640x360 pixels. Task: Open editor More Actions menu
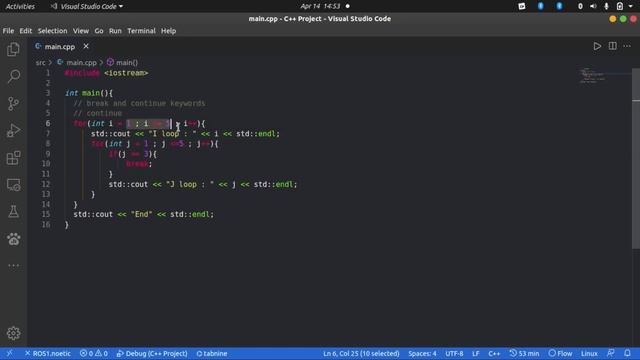coord(627,46)
